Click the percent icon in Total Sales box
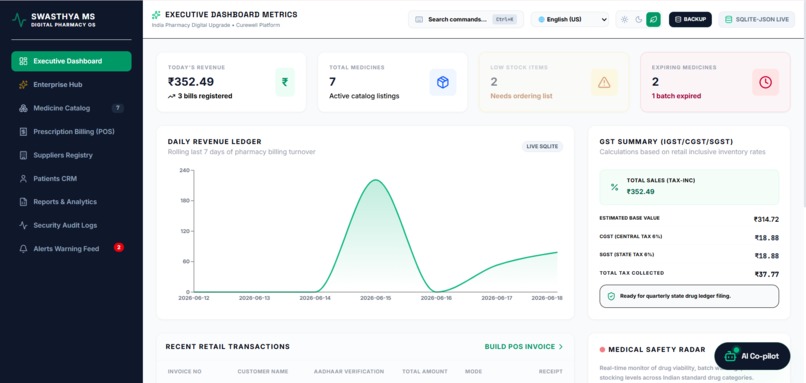Image resolution: width=806 pixels, height=383 pixels. 614,187
